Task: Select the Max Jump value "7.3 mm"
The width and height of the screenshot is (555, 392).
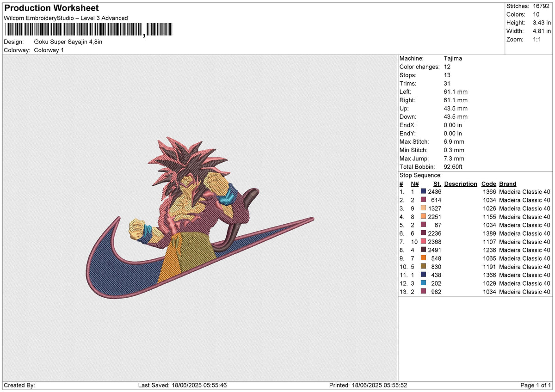Action: 454,158
